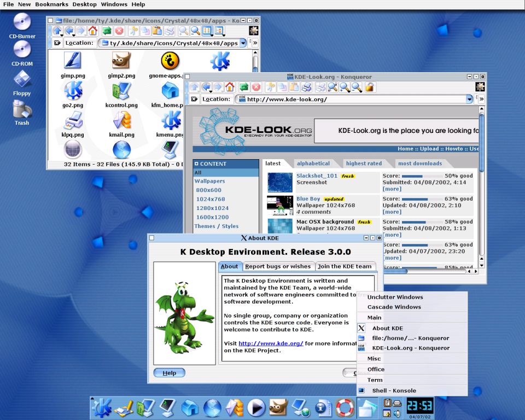Open location history dropdown in KDE-Look window
The height and width of the screenshot is (420, 525).
[469, 99]
